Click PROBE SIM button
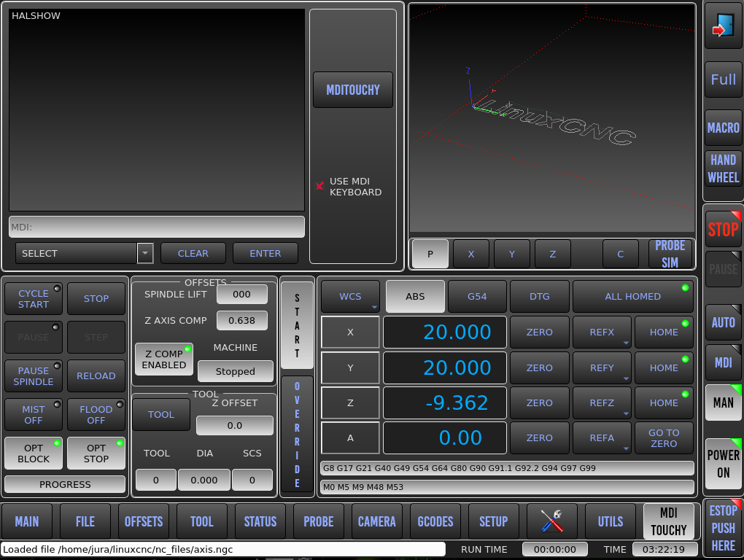Image resolution: width=744 pixels, height=560 pixels. coord(670,254)
